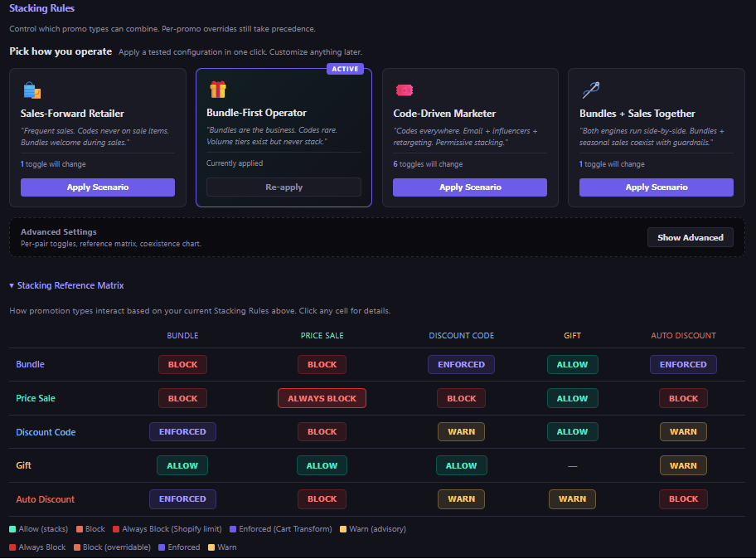Open Bundle row's Discount Code ENFORCED cell
The width and height of the screenshot is (756, 559).
pos(461,365)
